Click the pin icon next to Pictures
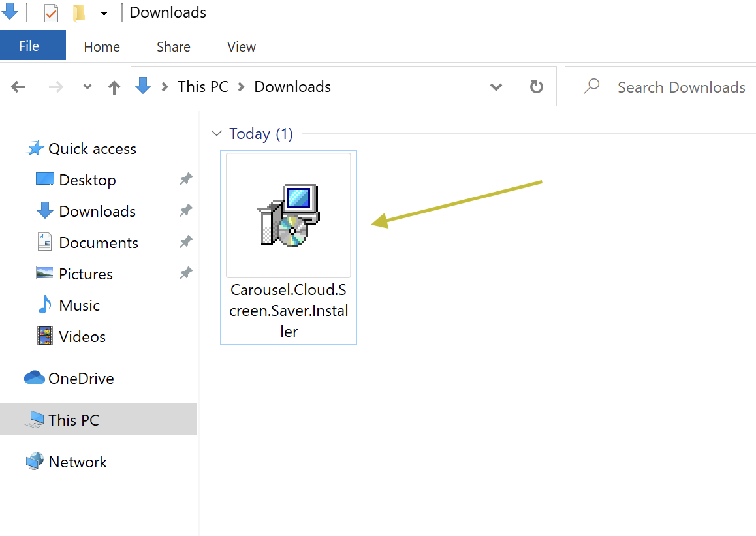Screen dimensions: 756x536 pos(185,273)
